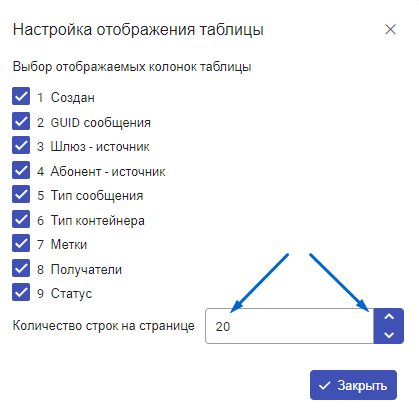Click the Статус column label
Screen dimensions: 419x409
(x=71, y=293)
